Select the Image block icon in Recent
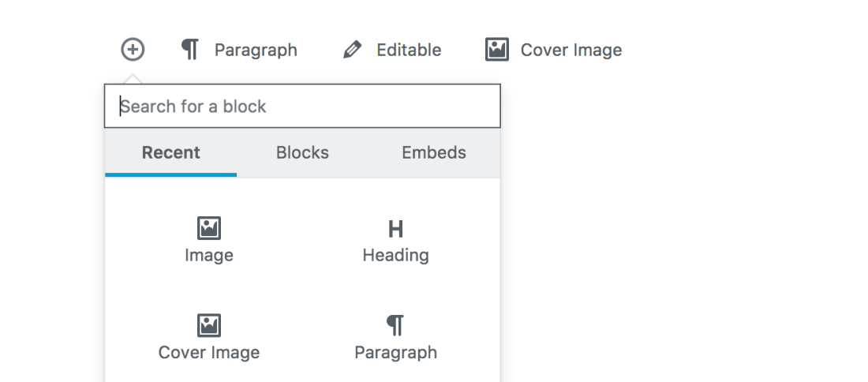Image resolution: width=868 pixels, height=382 pixels. [x=209, y=229]
